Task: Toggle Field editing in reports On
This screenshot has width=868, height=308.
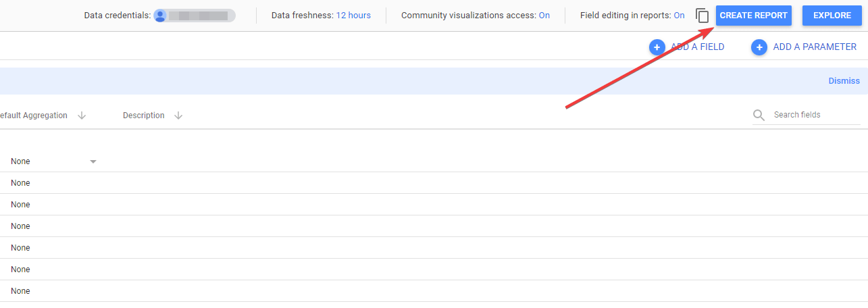Action: (x=679, y=16)
